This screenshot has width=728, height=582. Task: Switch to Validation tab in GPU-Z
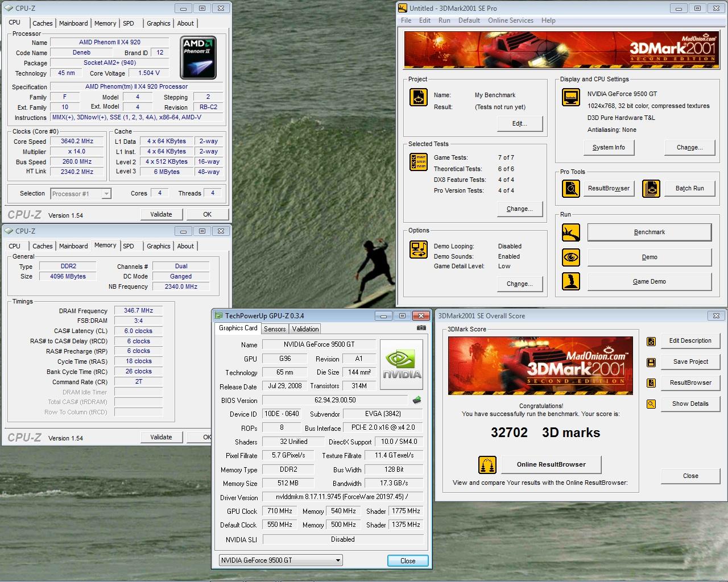[x=305, y=329]
